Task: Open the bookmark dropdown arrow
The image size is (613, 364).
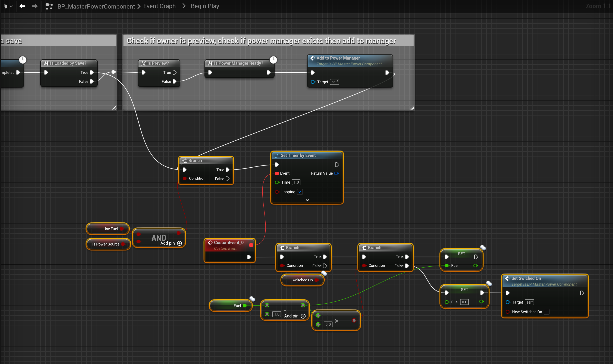Action: 11,6
